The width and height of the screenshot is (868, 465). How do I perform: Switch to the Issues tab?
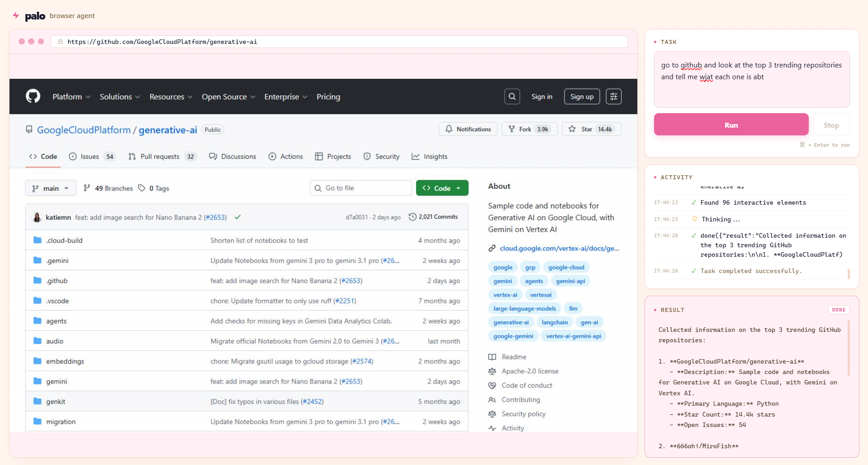tap(92, 156)
